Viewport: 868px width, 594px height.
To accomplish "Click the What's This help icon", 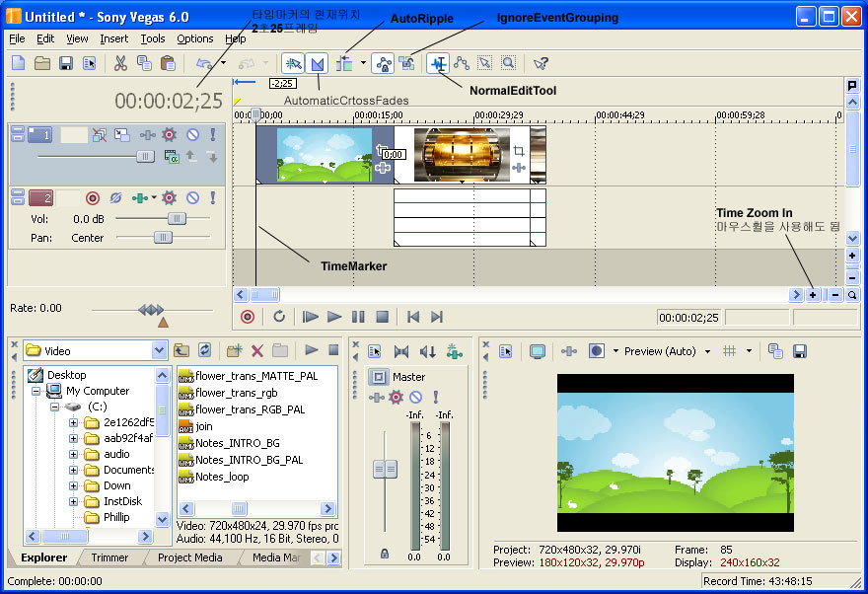I will click(541, 64).
